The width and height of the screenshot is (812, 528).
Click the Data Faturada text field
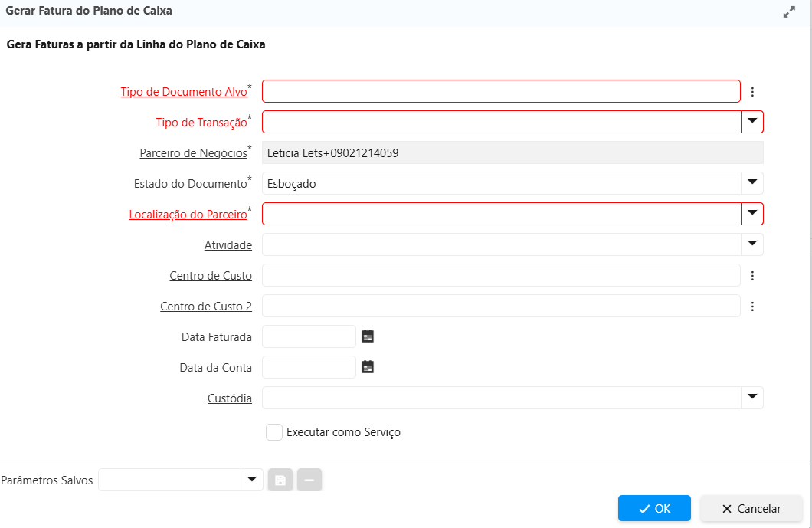click(x=309, y=336)
